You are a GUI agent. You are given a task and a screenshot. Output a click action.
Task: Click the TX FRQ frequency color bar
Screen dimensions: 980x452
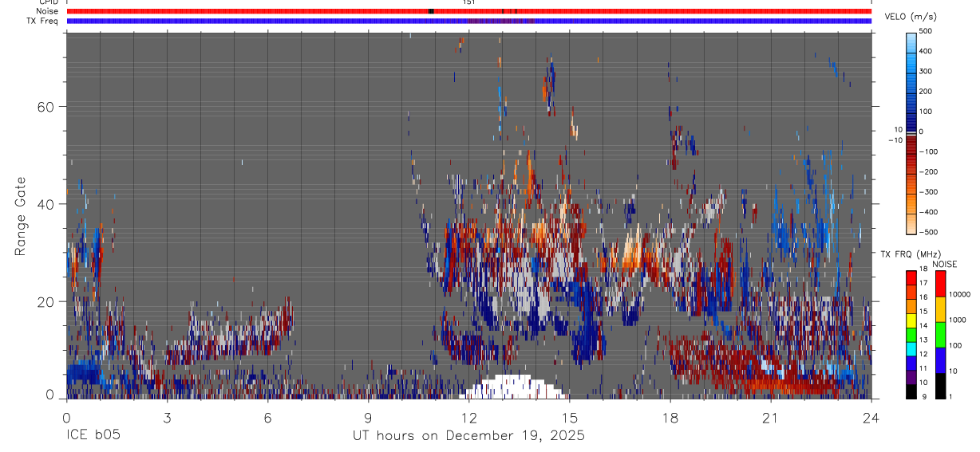[911, 334]
